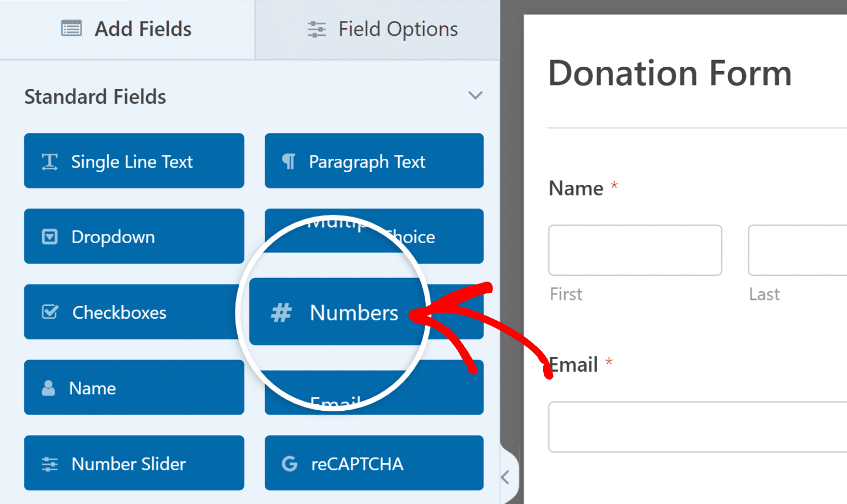Click the Paragraph Text pilcrow icon
Image resolution: width=847 pixels, height=504 pixels.
click(290, 161)
